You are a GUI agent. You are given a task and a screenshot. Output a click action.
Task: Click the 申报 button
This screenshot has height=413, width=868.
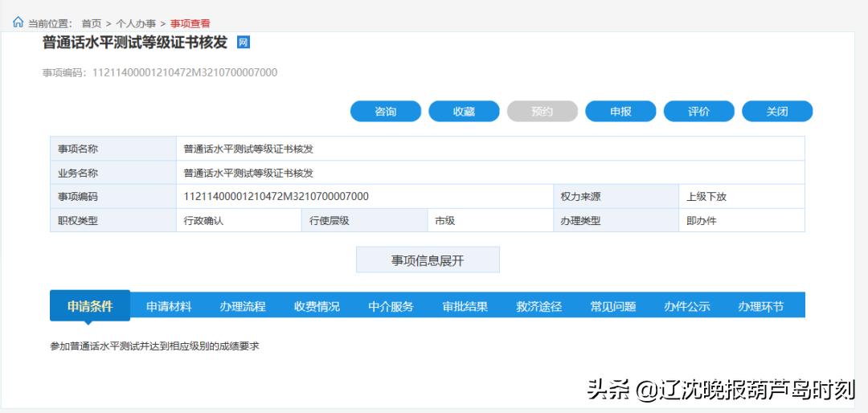point(620,111)
